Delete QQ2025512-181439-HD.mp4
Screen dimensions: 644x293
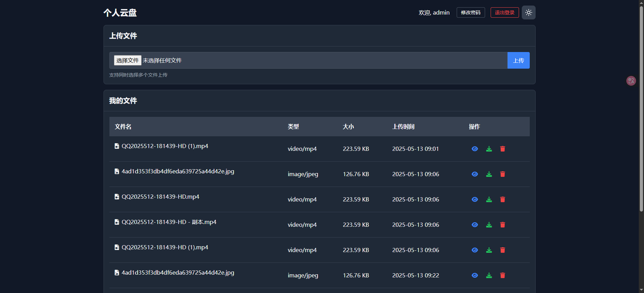pos(502,199)
